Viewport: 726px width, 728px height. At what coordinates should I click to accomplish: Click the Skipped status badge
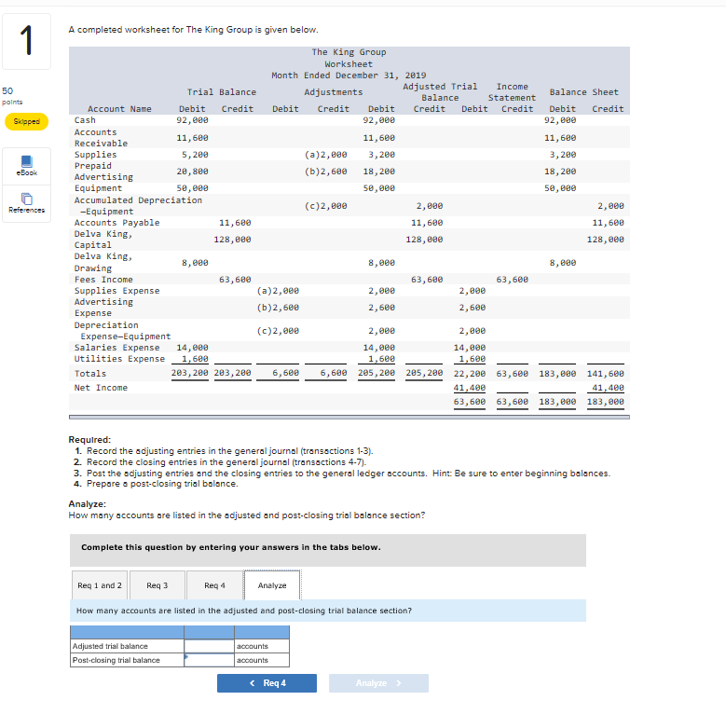(x=26, y=121)
